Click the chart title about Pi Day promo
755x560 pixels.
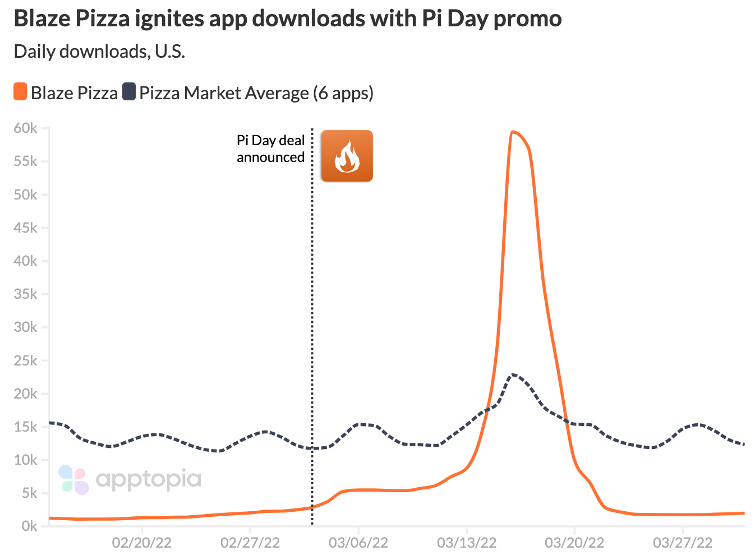coord(288,18)
